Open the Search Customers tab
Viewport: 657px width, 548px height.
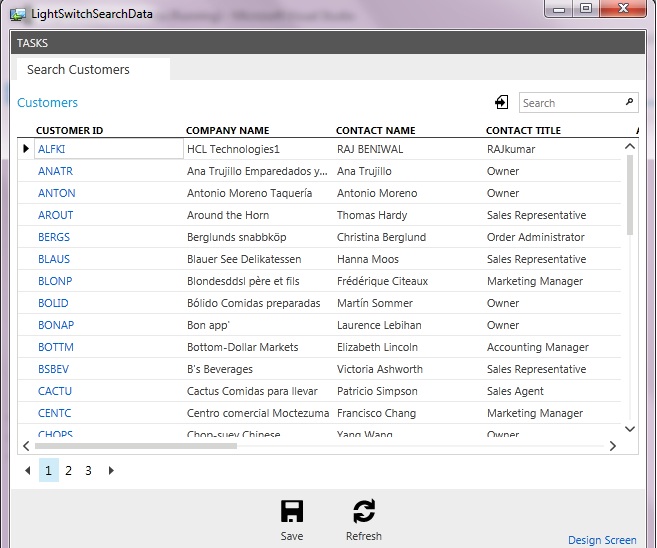[x=93, y=69]
